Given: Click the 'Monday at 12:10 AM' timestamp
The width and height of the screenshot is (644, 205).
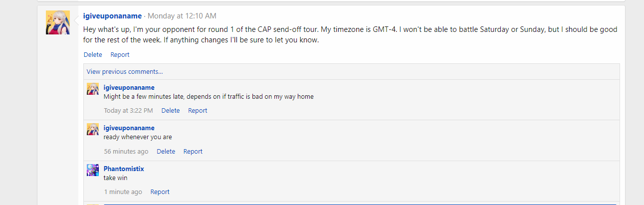Looking at the screenshot, I should [x=182, y=16].
